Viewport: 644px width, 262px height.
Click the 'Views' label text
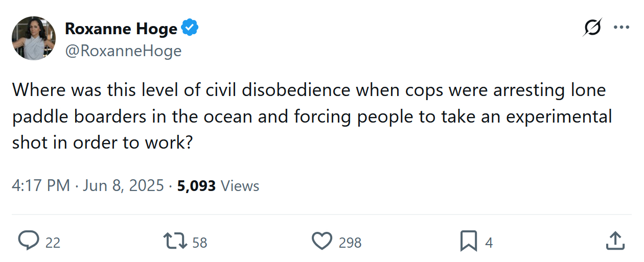[x=240, y=186]
